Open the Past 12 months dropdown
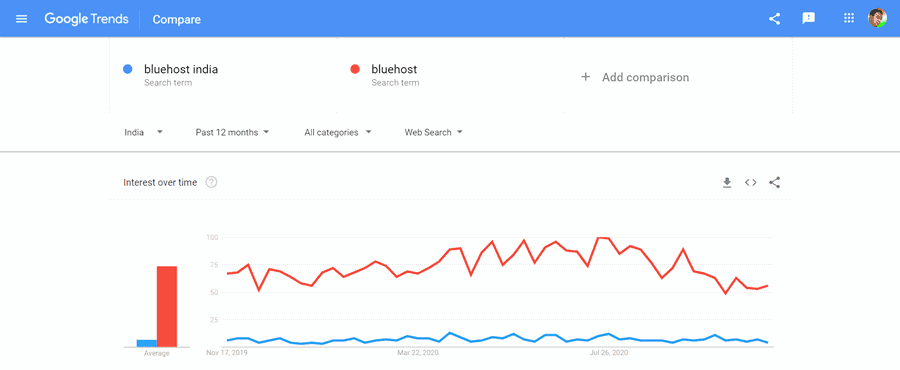Viewport: 900px width, 370px height. pos(232,133)
